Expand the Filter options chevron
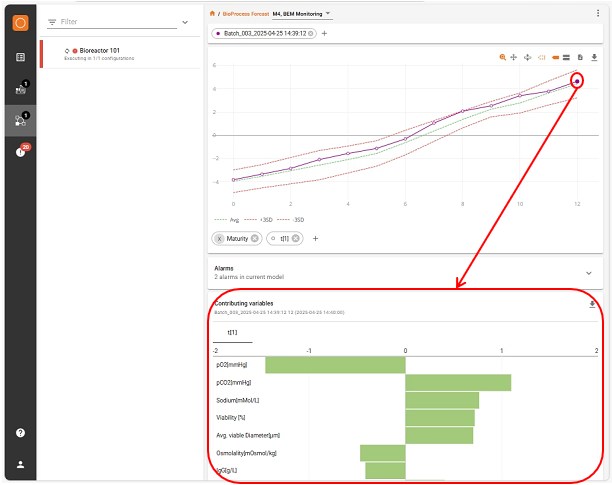The width and height of the screenshot is (612, 485). click(184, 21)
